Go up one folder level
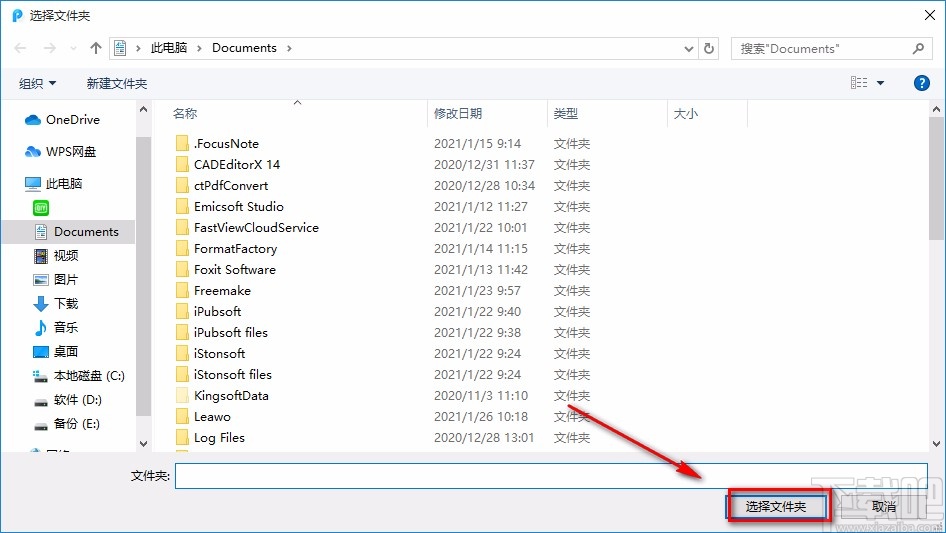This screenshot has height=533, width=946. (95, 48)
